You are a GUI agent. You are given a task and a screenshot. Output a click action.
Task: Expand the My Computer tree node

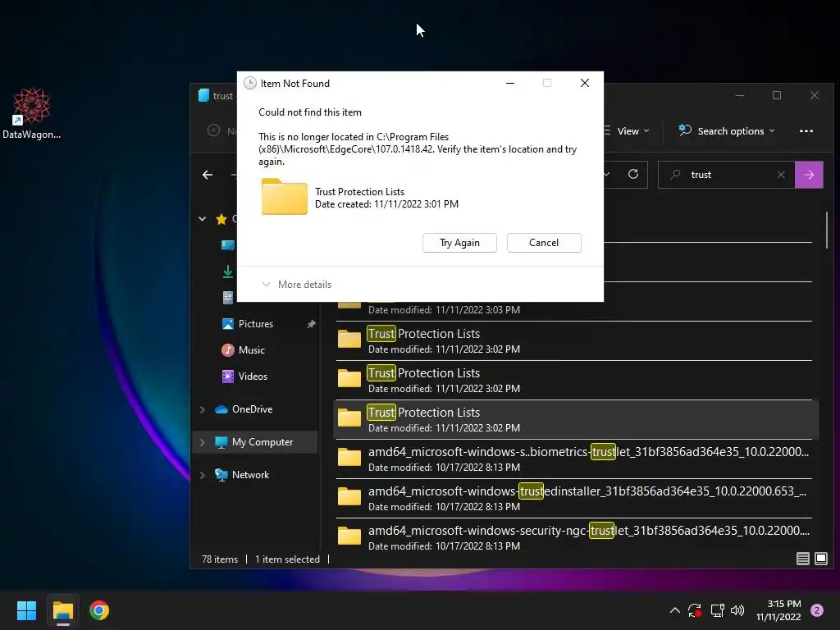tap(203, 442)
